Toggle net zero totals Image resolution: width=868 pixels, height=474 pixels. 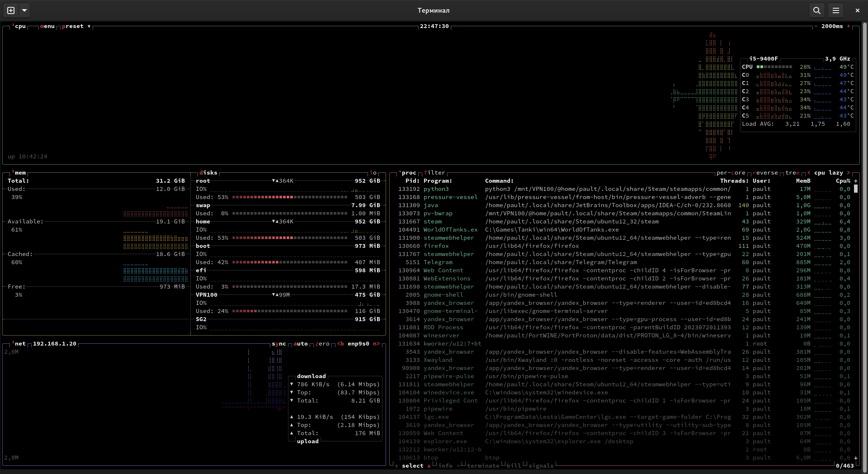point(322,344)
